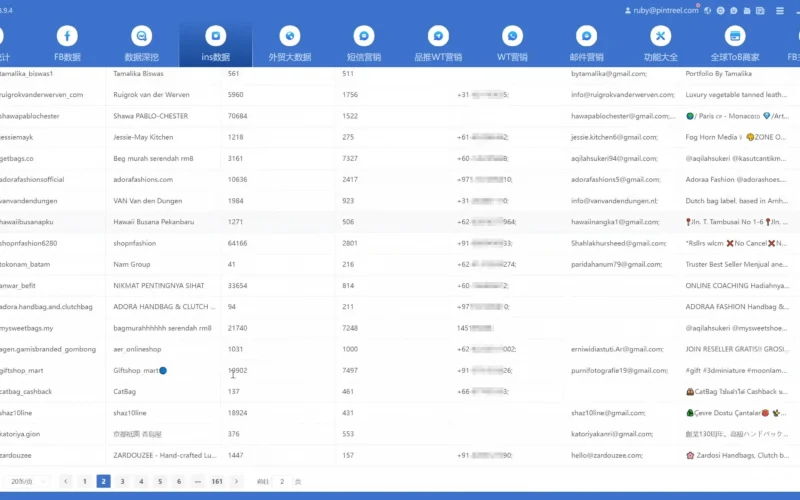Click the hamburger menu icon in title bar
800x500 pixels.
(779, 10)
